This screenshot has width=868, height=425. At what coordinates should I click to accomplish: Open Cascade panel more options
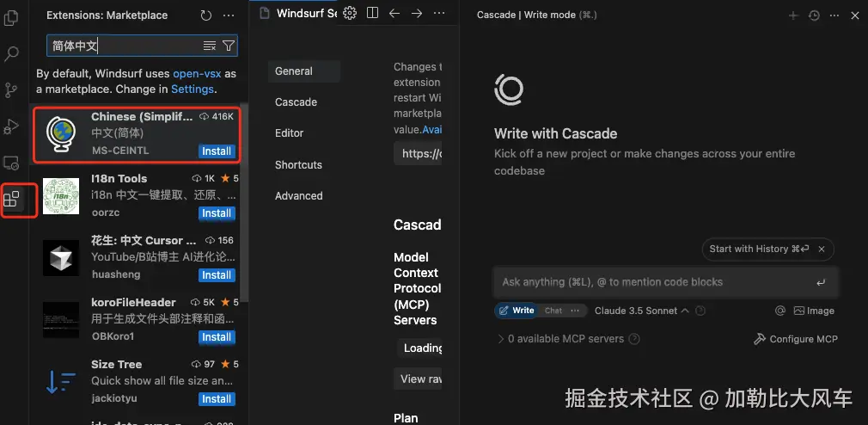[834, 15]
